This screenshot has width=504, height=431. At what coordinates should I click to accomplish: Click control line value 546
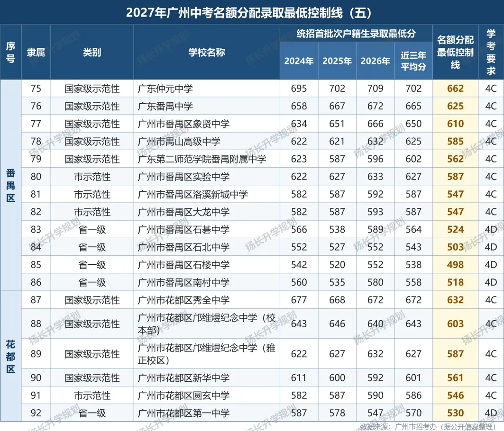(x=455, y=395)
